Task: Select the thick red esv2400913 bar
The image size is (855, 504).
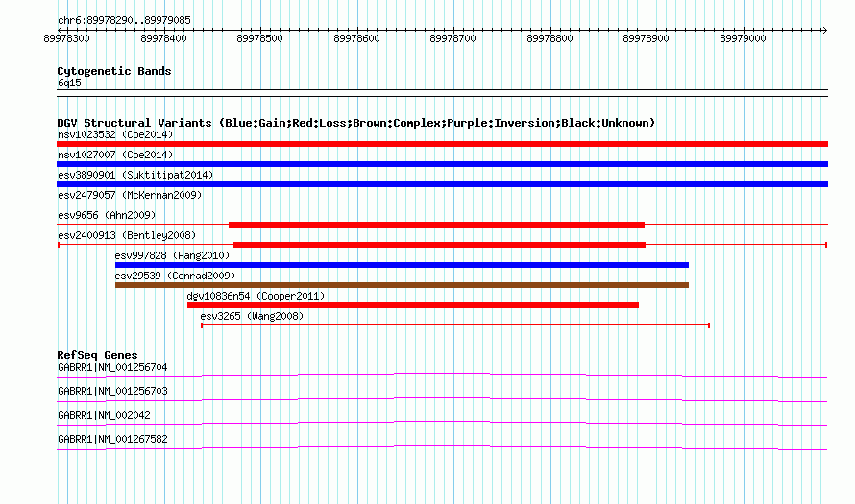Action: (x=439, y=245)
